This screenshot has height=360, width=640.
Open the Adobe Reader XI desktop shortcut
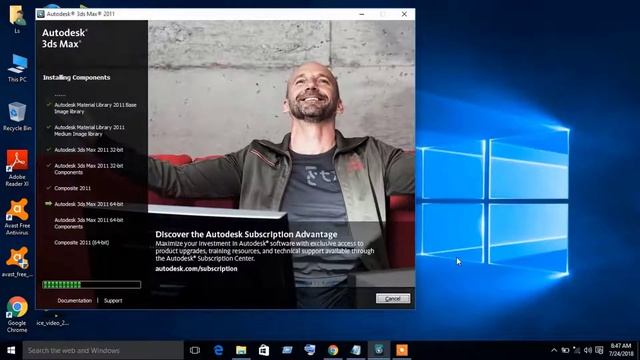(17, 168)
